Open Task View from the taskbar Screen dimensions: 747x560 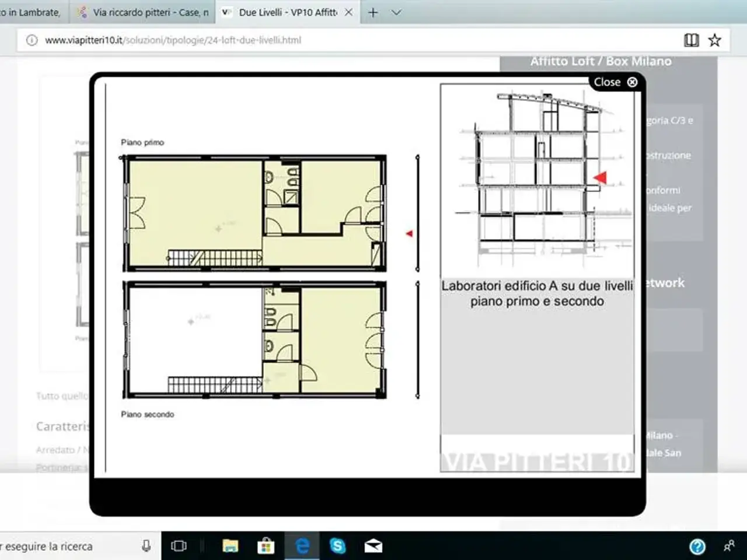tap(179, 546)
